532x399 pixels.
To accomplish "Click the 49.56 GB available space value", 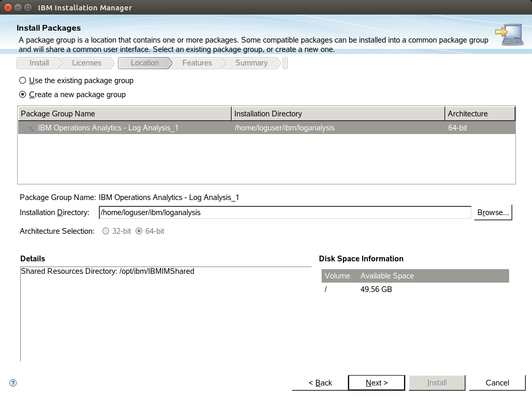I will pyautogui.click(x=376, y=289).
